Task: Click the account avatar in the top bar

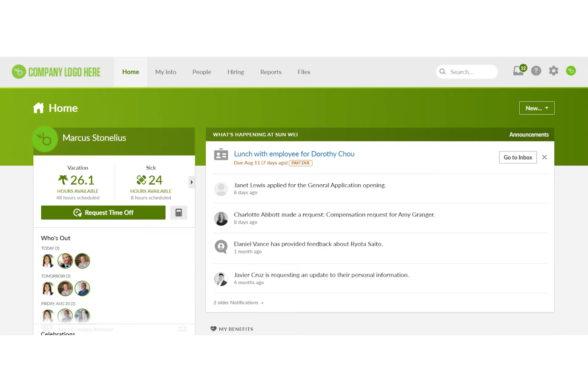Action: 571,71
